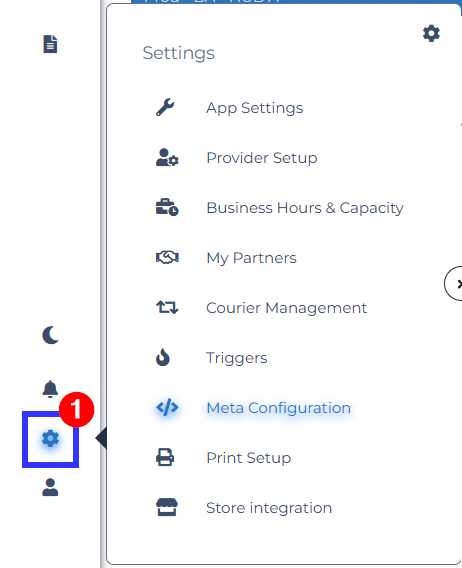Click the gear icon in the Settings panel corner
This screenshot has width=462, height=568.
pyautogui.click(x=431, y=33)
